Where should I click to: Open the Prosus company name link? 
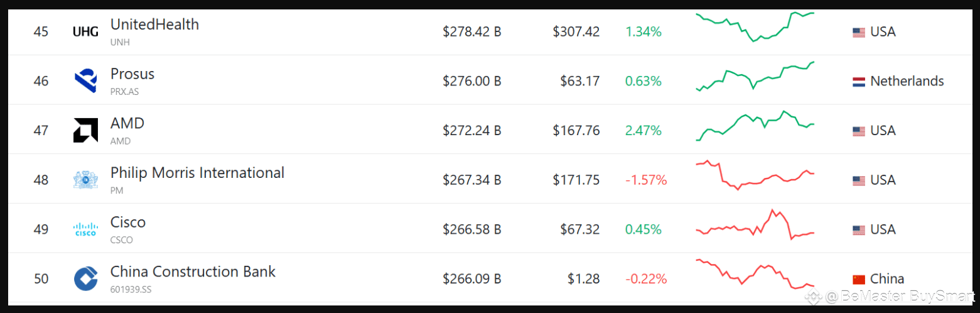[132, 74]
